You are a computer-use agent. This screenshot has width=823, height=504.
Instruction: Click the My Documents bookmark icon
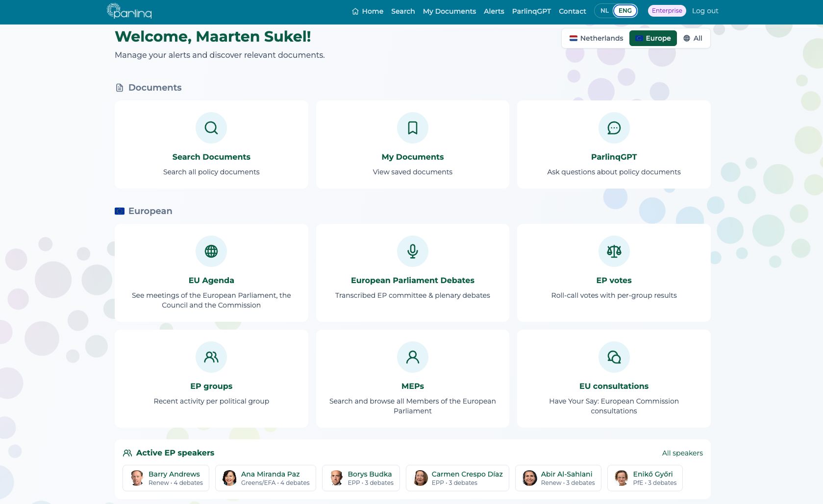(413, 128)
